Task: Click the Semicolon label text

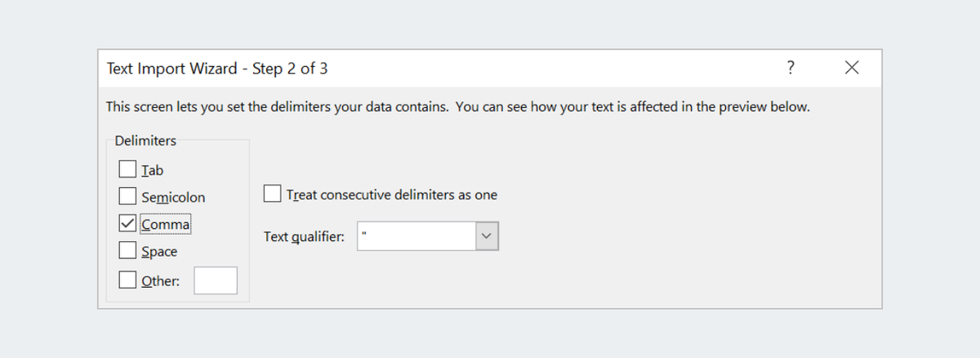Action: pos(174,197)
